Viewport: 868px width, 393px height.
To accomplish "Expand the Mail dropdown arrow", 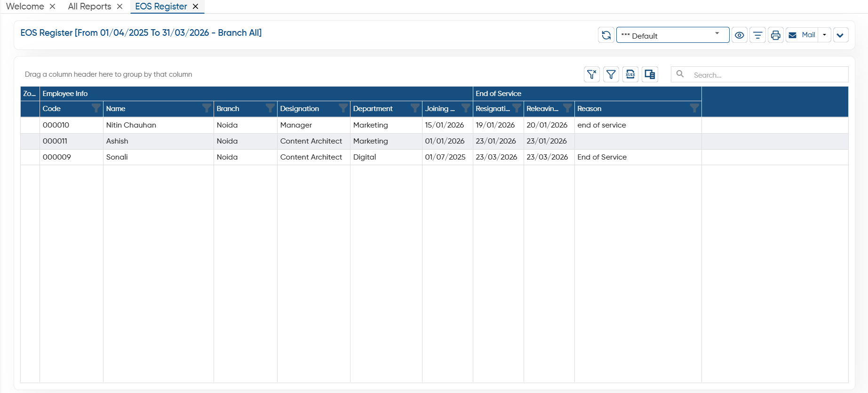I will click(x=824, y=35).
